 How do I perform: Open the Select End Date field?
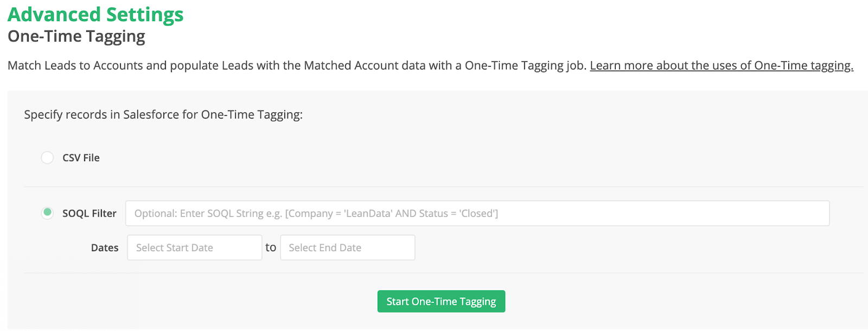348,247
